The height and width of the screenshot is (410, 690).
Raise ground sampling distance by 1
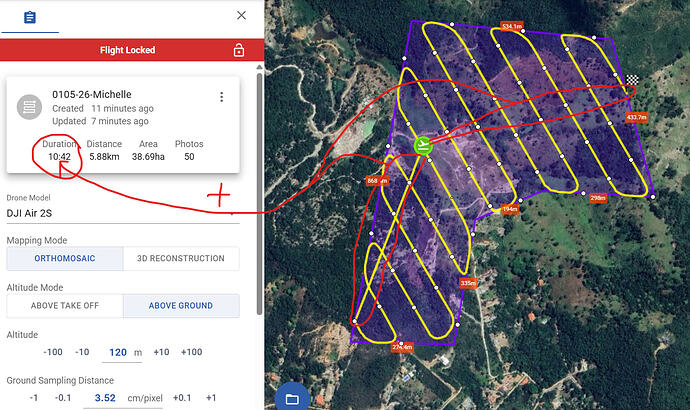coord(211,398)
